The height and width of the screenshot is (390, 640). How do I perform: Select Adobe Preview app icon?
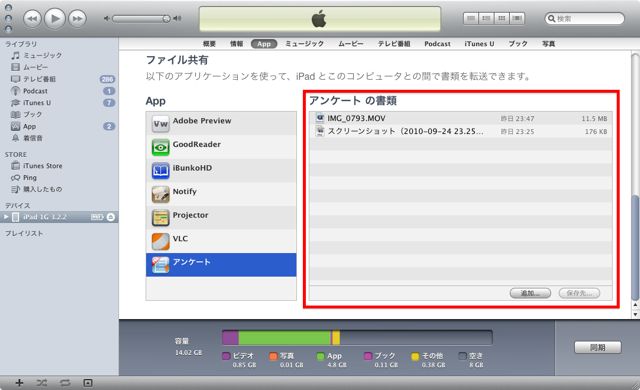pos(160,124)
